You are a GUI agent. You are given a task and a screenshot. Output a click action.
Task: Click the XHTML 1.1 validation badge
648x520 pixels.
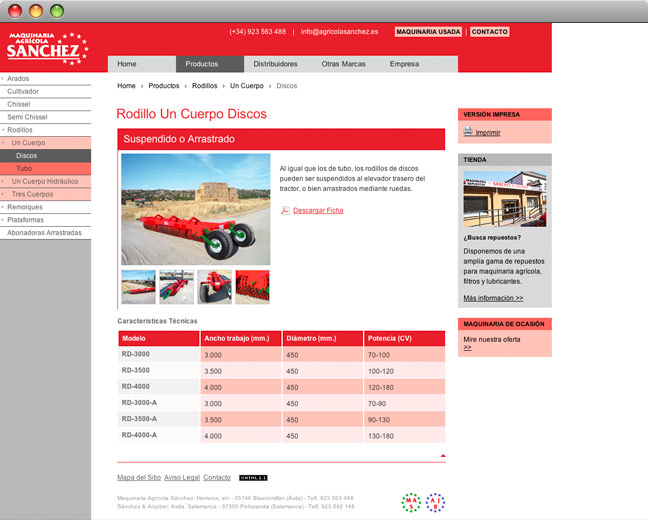253,478
